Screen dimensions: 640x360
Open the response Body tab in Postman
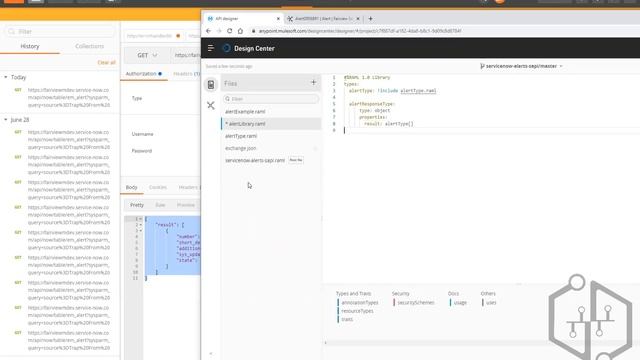(131, 187)
